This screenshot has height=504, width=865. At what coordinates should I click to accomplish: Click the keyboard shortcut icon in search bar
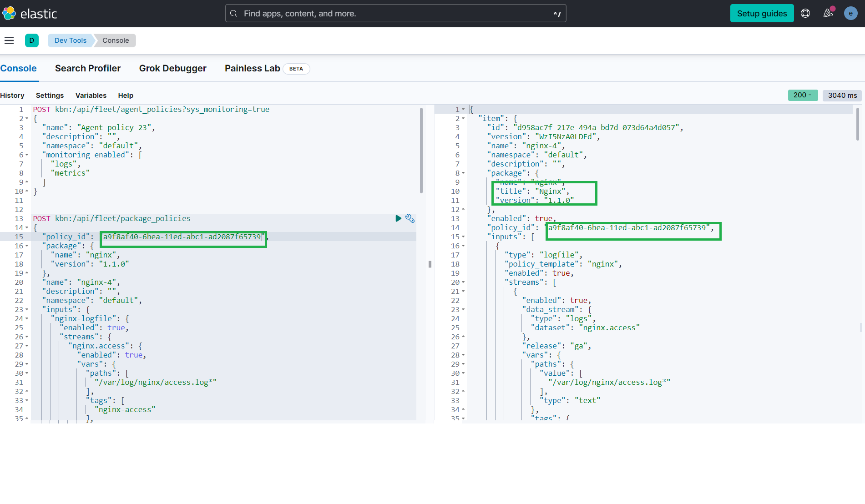[x=557, y=14]
